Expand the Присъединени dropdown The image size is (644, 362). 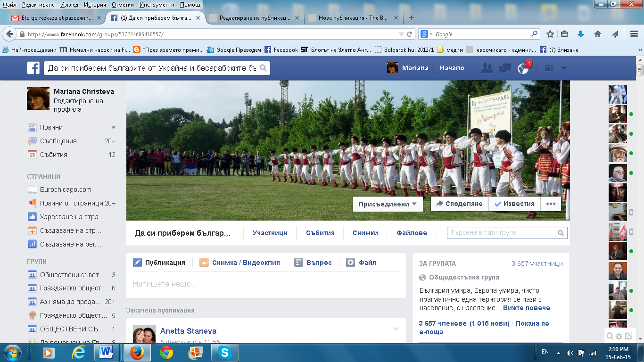click(388, 204)
